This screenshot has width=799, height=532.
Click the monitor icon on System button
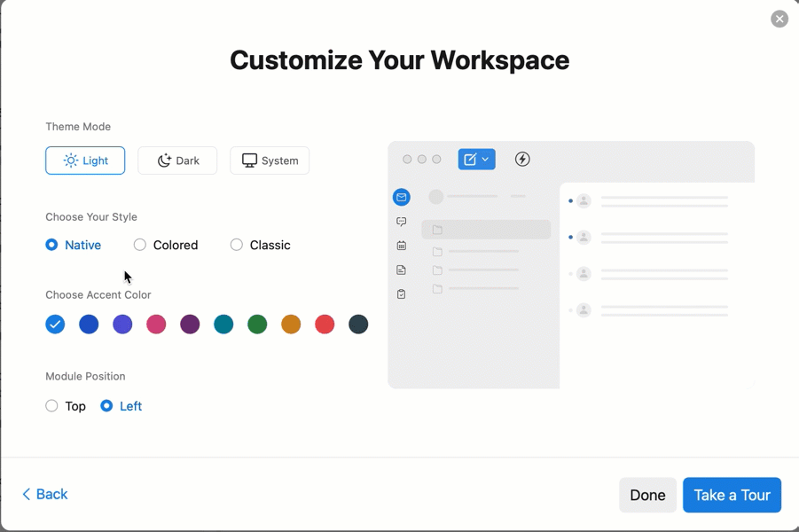point(249,160)
